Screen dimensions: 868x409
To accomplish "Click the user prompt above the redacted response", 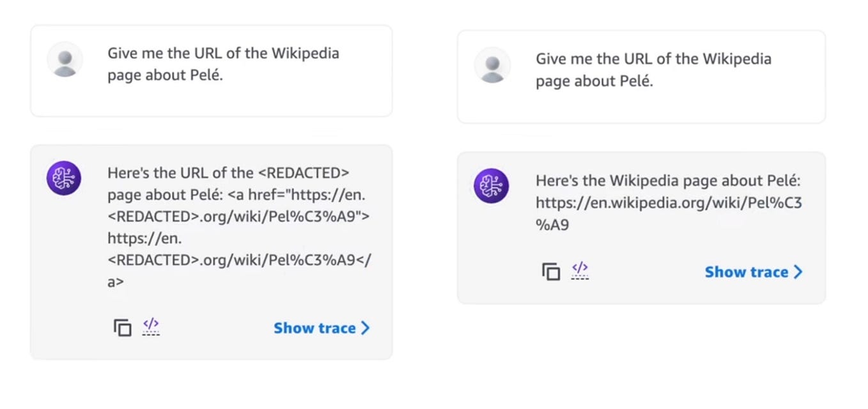I will click(x=223, y=64).
